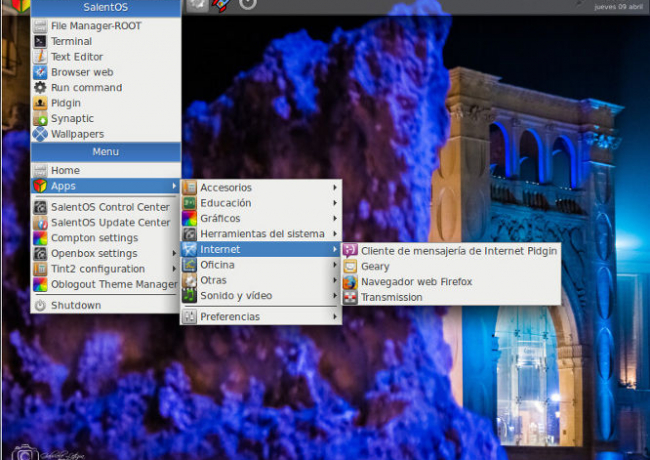This screenshot has width=650, height=460.
Task: Launch Browser web
Action: pyautogui.click(x=81, y=72)
